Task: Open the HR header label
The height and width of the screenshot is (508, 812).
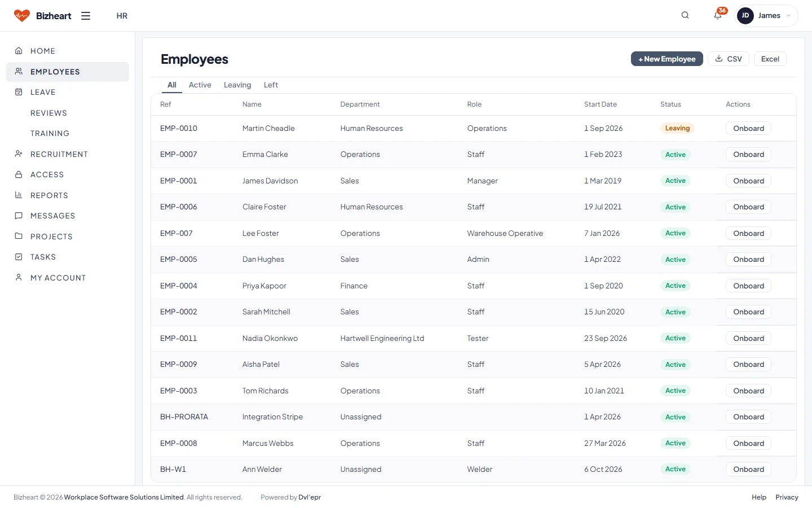Action: (122, 16)
